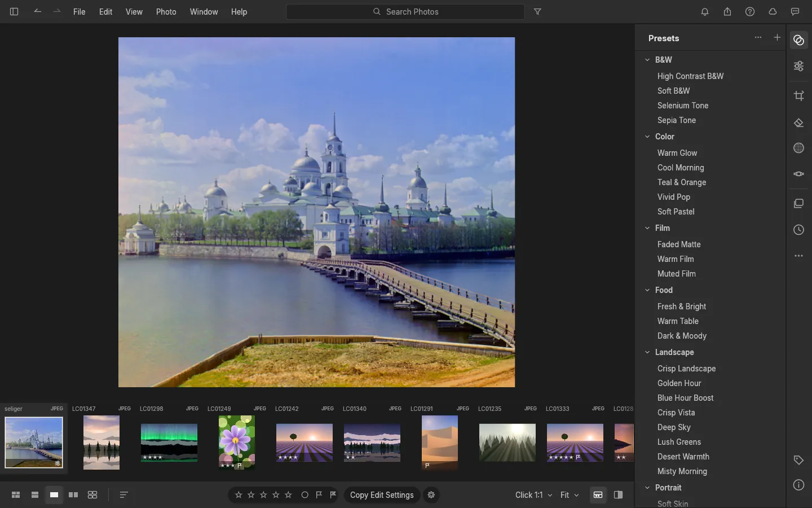Flag photo as picked
812x508 pixels.
tap(319, 495)
